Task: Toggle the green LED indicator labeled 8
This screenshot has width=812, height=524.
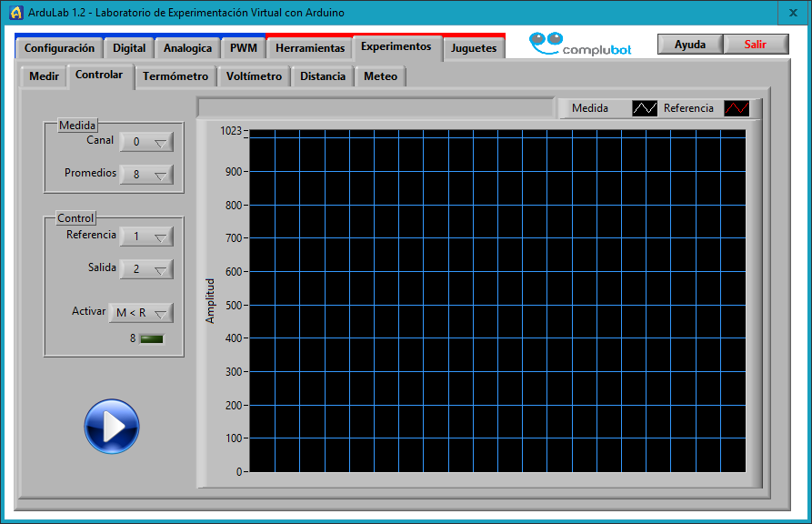Action: pyautogui.click(x=151, y=339)
